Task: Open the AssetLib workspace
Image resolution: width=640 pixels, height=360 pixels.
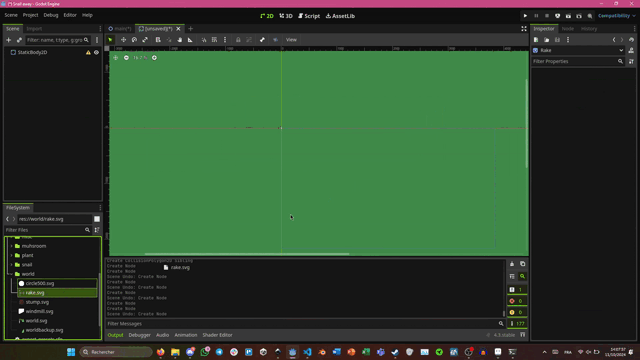Action: (340, 16)
